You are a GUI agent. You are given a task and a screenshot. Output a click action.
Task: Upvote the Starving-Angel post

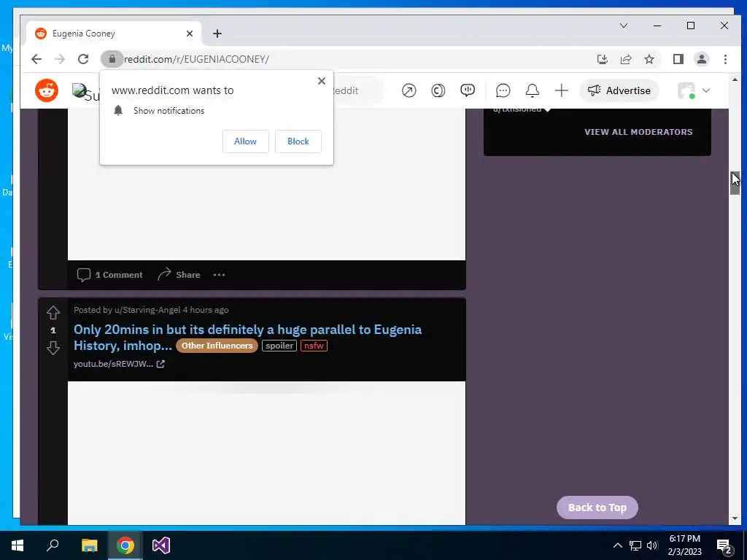tap(53, 312)
